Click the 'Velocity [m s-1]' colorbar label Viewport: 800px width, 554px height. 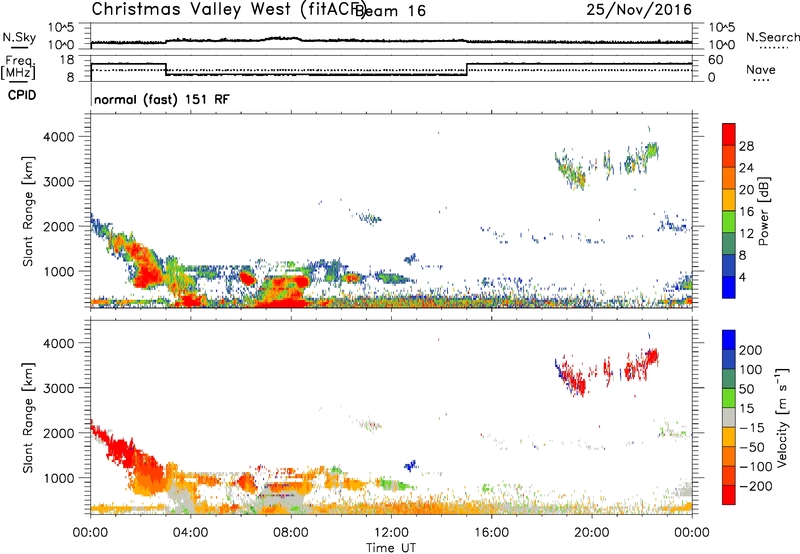coord(783,417)
